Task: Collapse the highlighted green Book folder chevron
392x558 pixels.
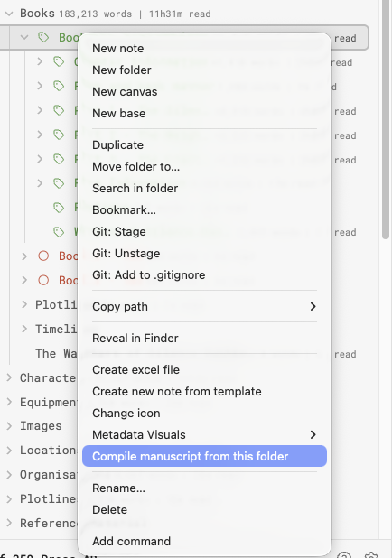Action: 24,37
